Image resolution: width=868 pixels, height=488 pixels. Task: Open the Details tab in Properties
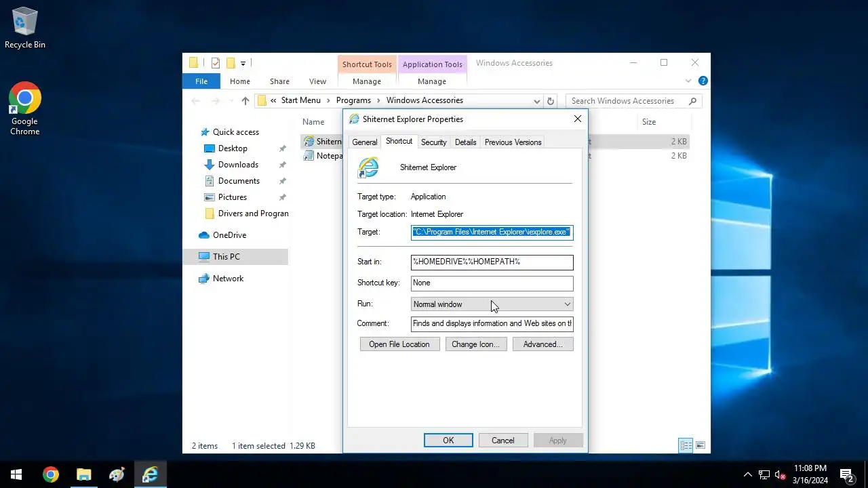click(465, 142)
